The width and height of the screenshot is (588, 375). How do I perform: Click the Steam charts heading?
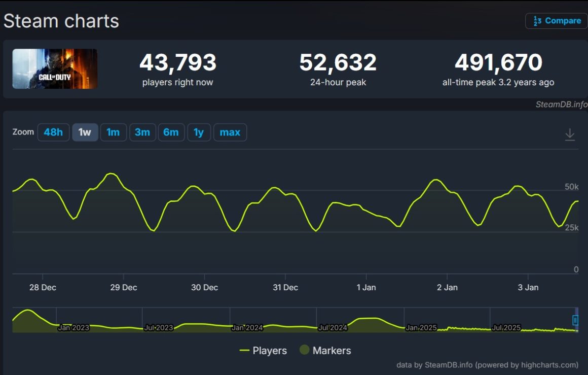[61, 20]
